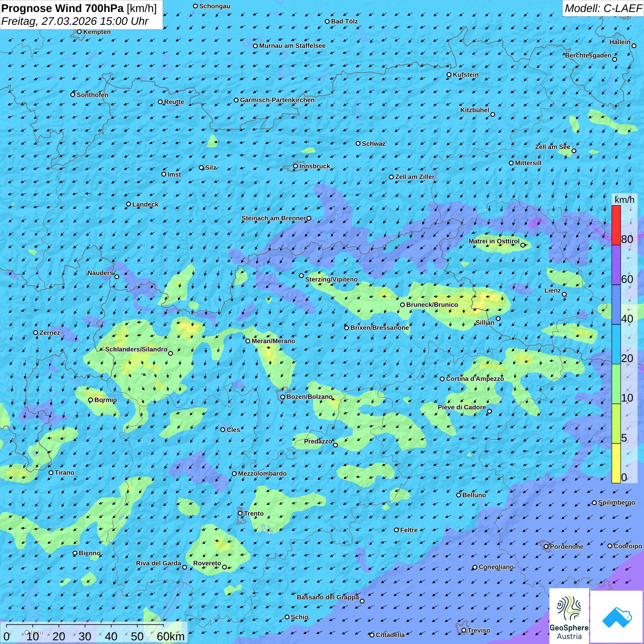Click the Meran/Merano location marker

pyautogui.click(x=248, y=341)
